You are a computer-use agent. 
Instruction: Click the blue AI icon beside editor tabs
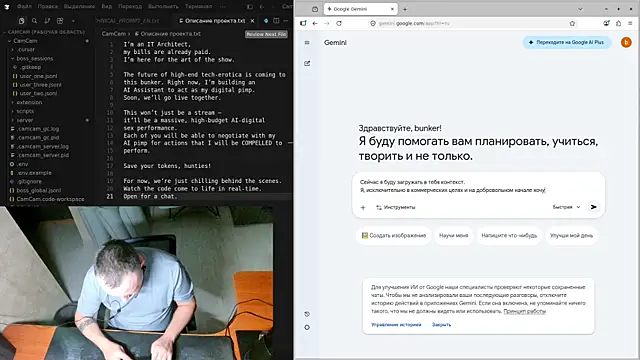click(x=266, y=20)
